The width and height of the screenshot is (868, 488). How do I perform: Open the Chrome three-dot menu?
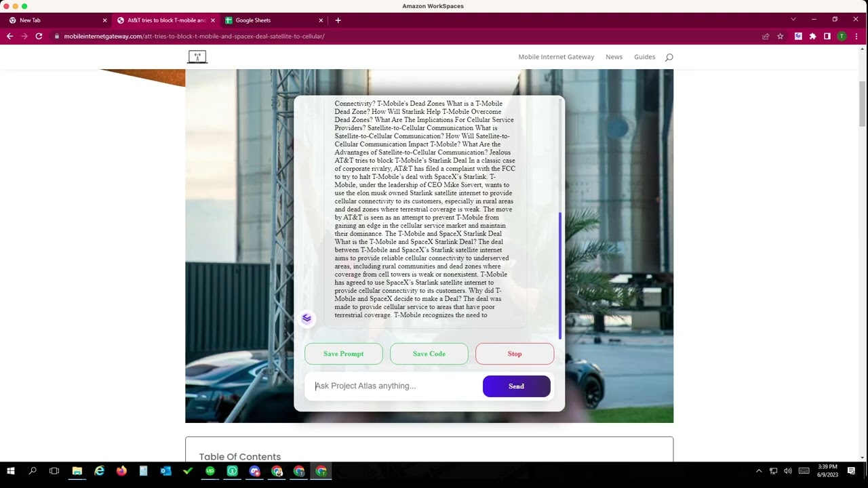point(856,36)
